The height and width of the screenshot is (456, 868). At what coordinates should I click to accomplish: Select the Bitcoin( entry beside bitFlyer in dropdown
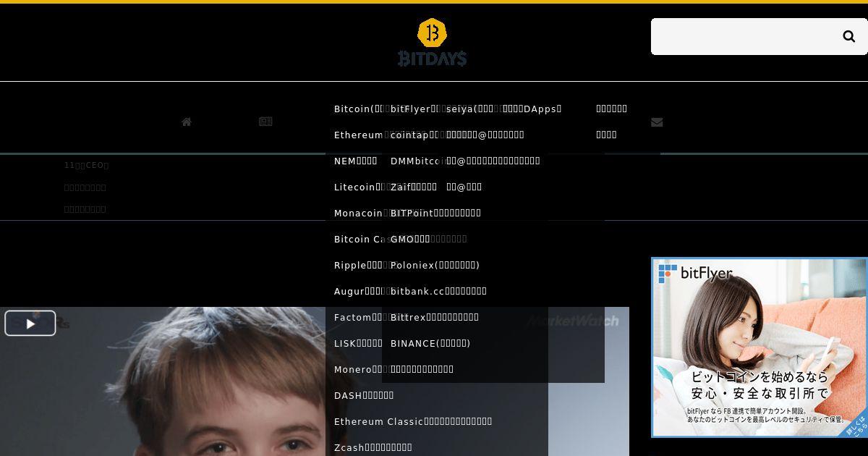tap(358, 109)
